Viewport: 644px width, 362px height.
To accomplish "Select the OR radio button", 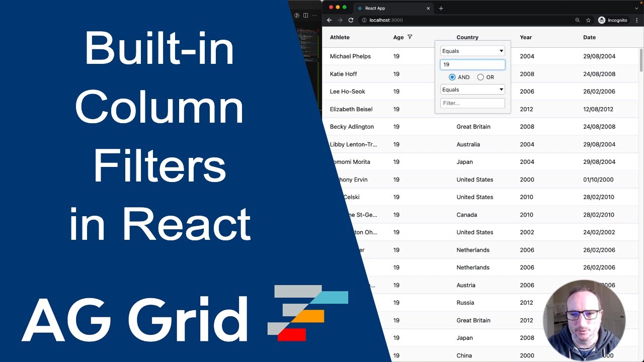I will (480, 77).
